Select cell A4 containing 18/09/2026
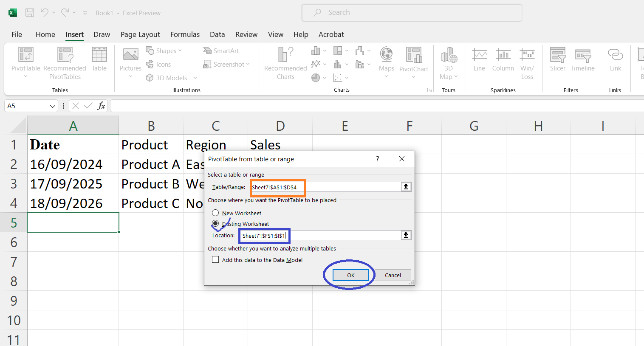The height and width of the screenshot is (346, 644). click(x=73, y=203)
